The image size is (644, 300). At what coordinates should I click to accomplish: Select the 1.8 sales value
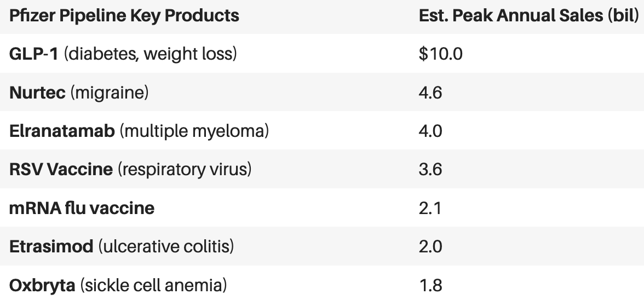[x=431, y=285]
